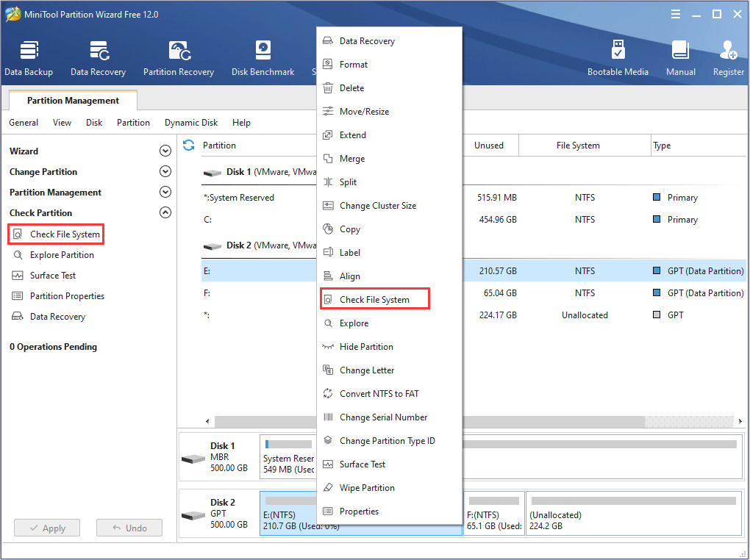The image size is (750, 560).
Task: Click the Undo button
Action: (129, 528)
